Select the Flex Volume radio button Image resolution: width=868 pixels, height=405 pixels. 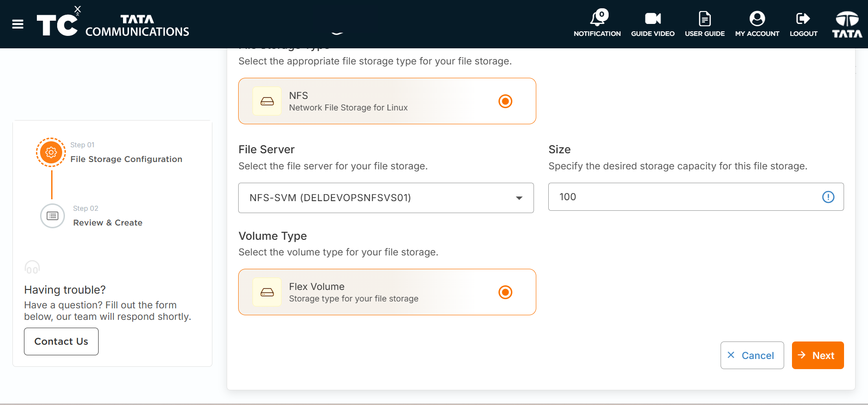point(505,292)
